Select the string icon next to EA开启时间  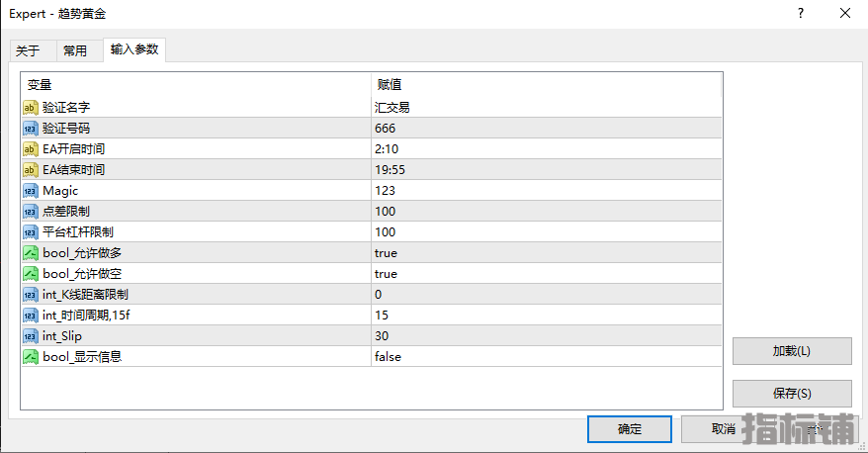point(30,149)
